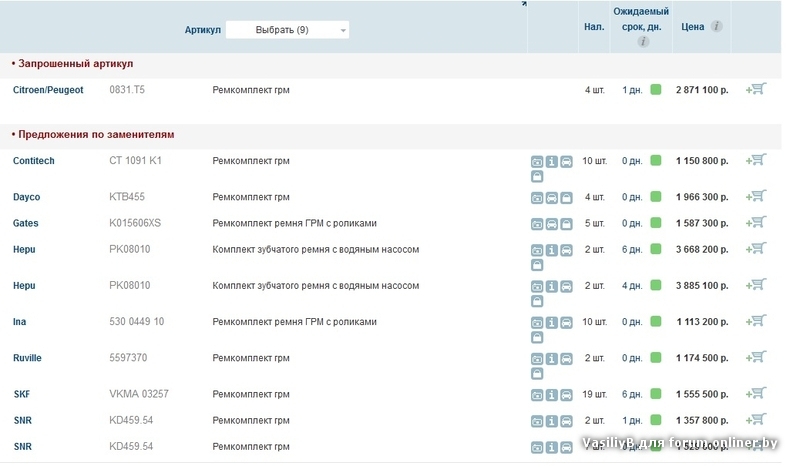Open the Артикул 'Выбрать (9)' dropdown
This screenshot has height=466, width=800.
click(x=288, y=30)
